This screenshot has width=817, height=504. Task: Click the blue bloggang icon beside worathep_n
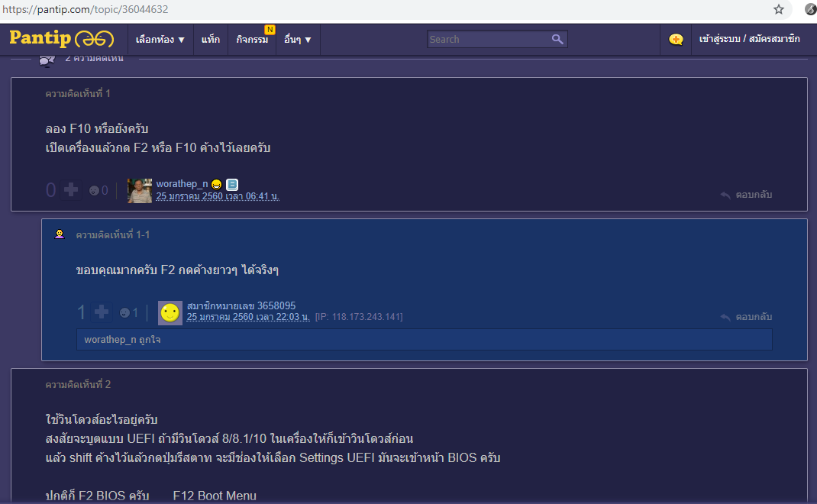232,184
